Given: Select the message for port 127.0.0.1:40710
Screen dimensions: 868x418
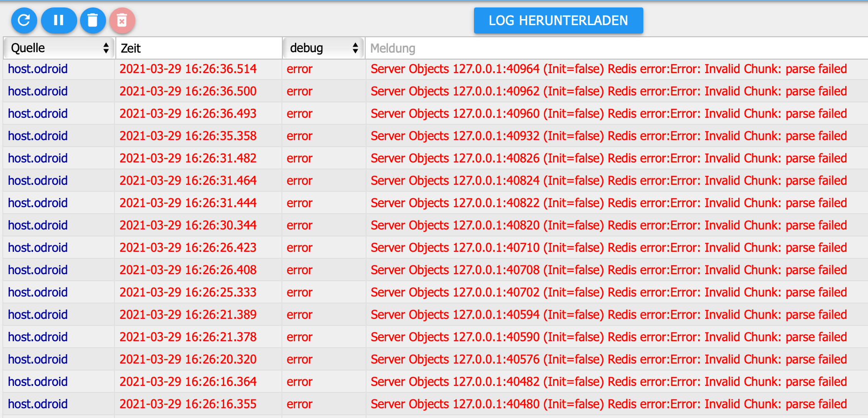Looking at the screenshot, I should click(608, 248).
